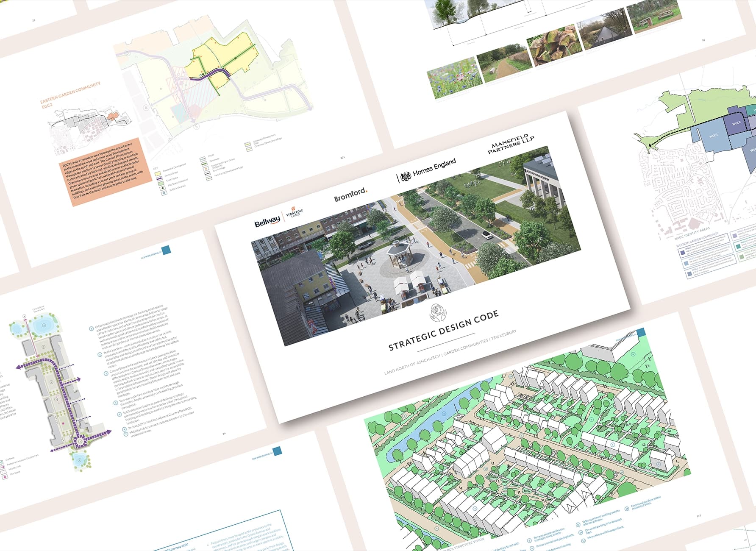Open the picnic bench woodland photo
Viewport: 756px width, 551px height.
tap(656, 16)
